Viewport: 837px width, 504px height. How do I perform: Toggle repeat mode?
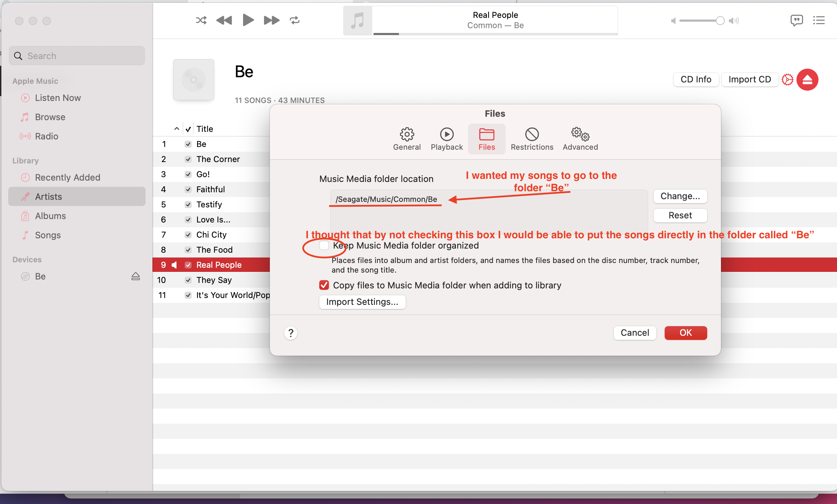tap(295, 20)
